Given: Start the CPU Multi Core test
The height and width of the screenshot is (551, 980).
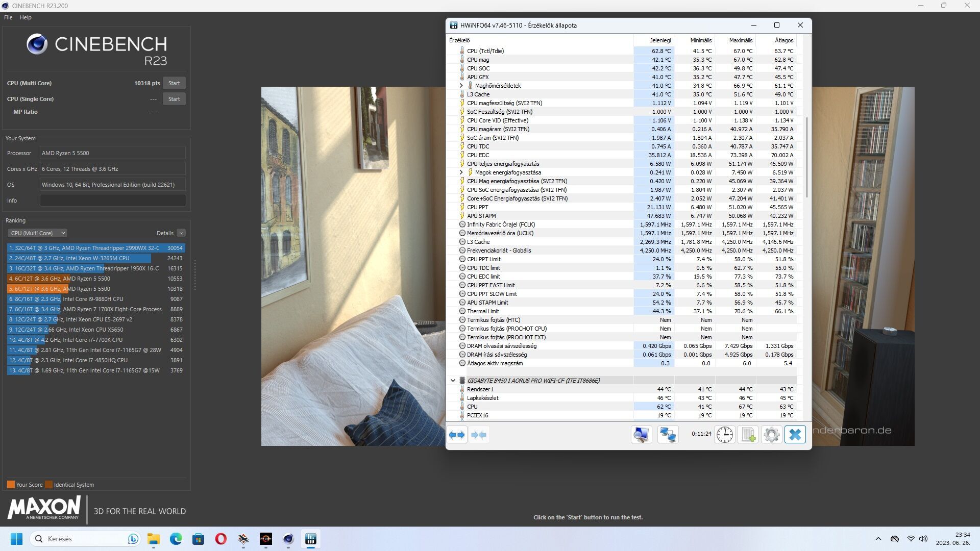Looking at the screenshot, I should 174,83.
